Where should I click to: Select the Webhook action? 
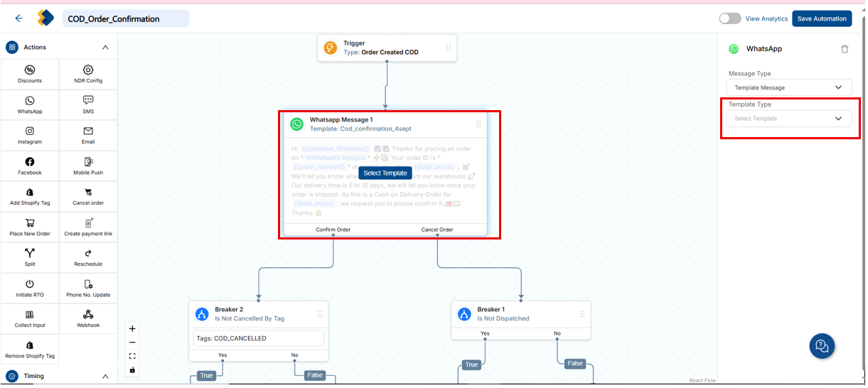88,319
